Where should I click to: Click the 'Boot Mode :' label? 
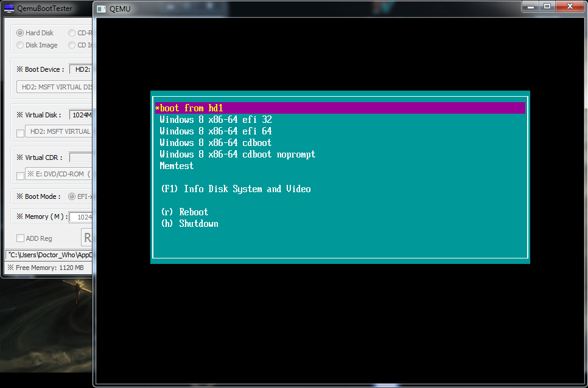38,196
